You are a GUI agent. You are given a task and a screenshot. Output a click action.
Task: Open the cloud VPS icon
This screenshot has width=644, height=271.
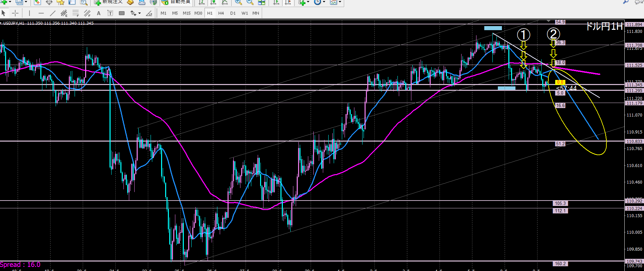[x=142, y=2]
